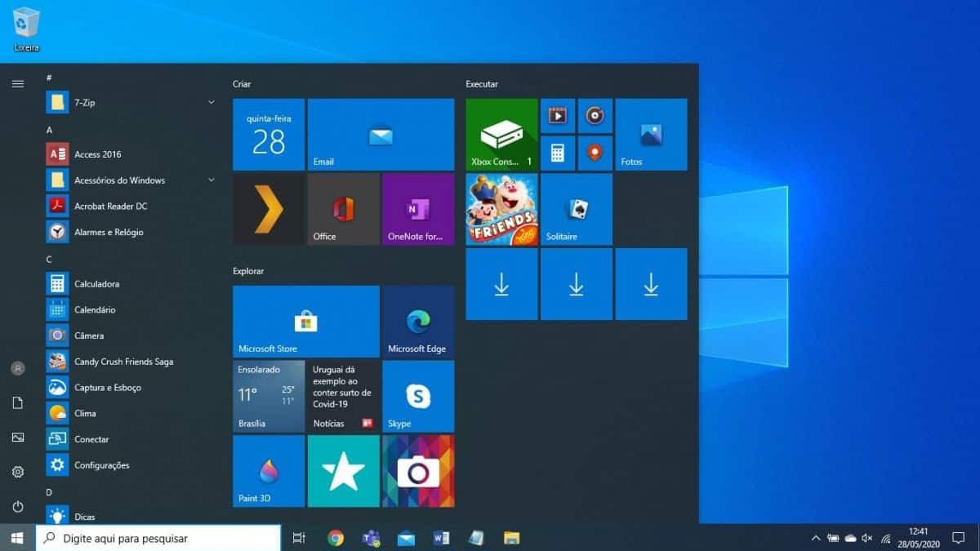Click the Executar group heading

(x=482, y=84)
